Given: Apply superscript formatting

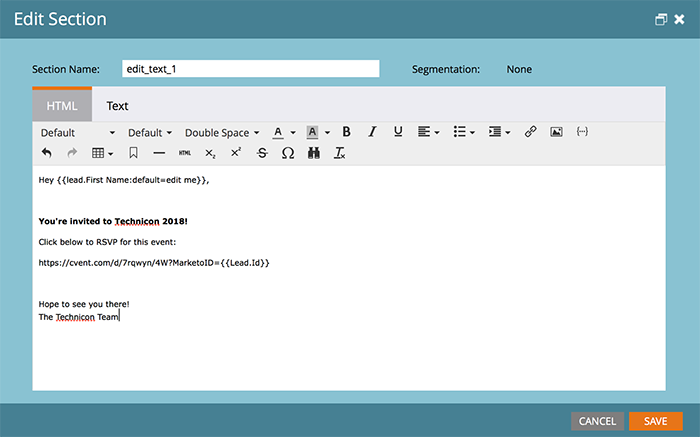Looking at the screenshot, I should [236, 153].
